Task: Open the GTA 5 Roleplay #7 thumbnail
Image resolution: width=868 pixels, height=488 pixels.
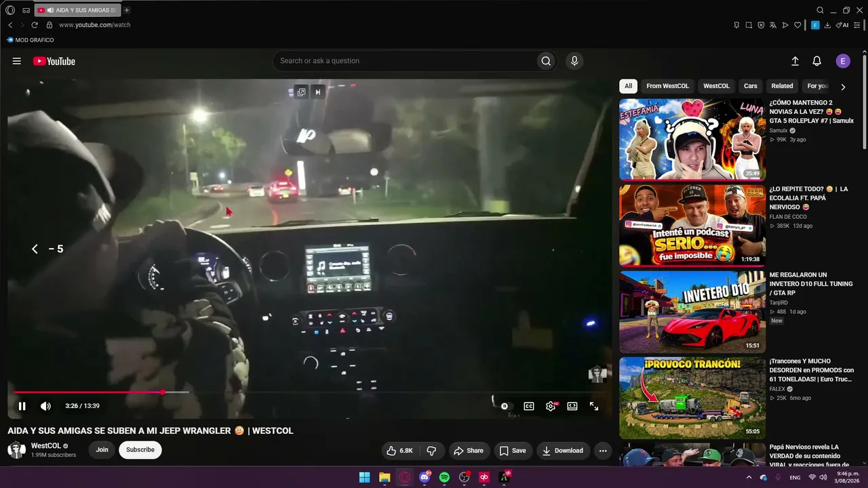Action: (692, 139)
